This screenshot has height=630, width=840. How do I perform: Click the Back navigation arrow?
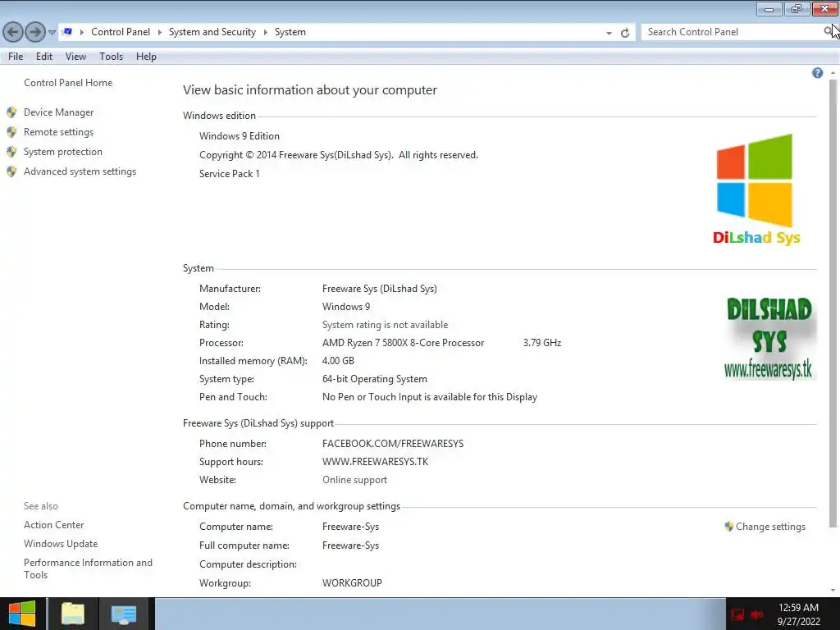13,32
